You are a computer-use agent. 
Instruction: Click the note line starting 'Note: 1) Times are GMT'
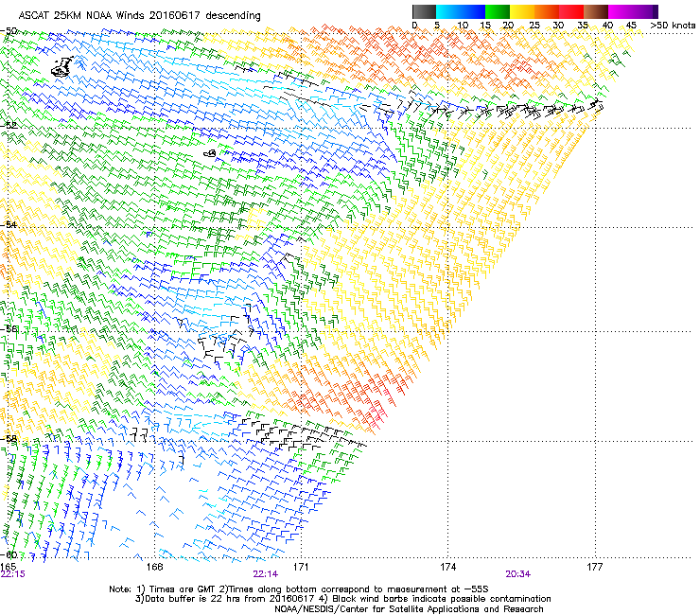[x=299, y=589]
